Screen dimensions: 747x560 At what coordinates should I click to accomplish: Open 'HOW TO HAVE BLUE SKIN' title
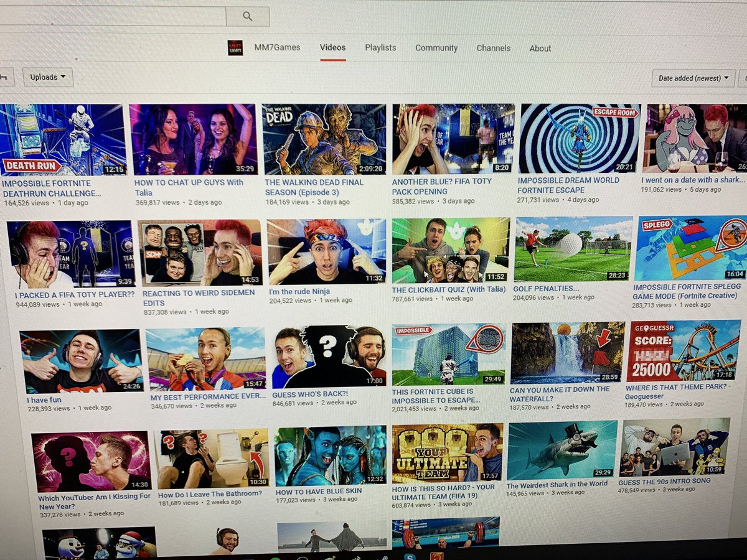pos(318,491)
